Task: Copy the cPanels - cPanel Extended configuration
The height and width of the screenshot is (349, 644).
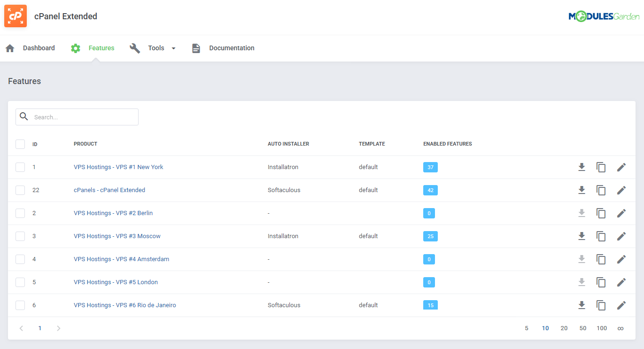Action: 601,190
